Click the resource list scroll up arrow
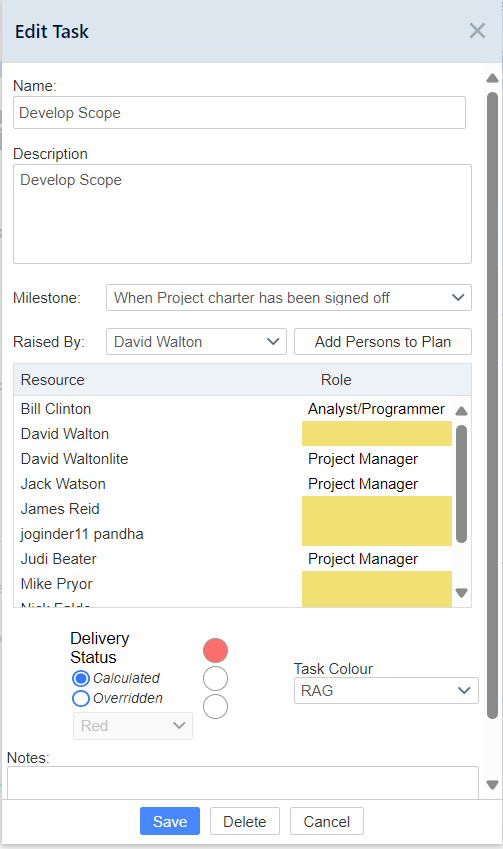 click(461, 411)
